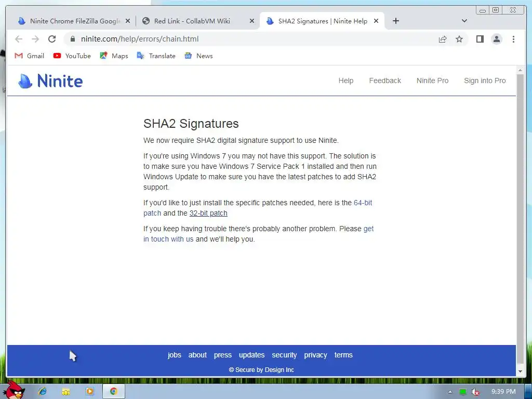Click the browser forward arrow

(35, 39)
